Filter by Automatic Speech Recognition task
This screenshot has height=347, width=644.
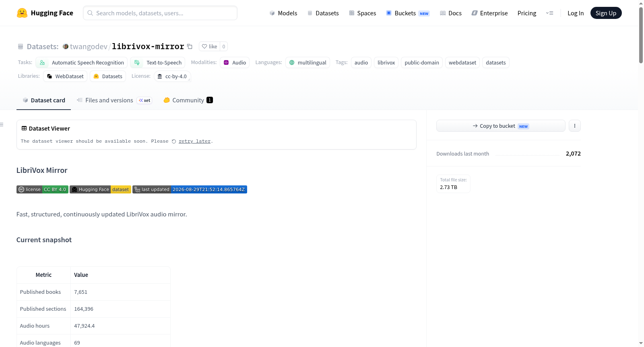[x=82, y=62]
